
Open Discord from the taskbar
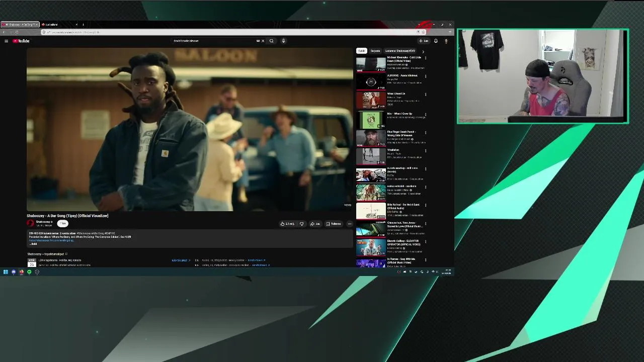tap(14, 272)
